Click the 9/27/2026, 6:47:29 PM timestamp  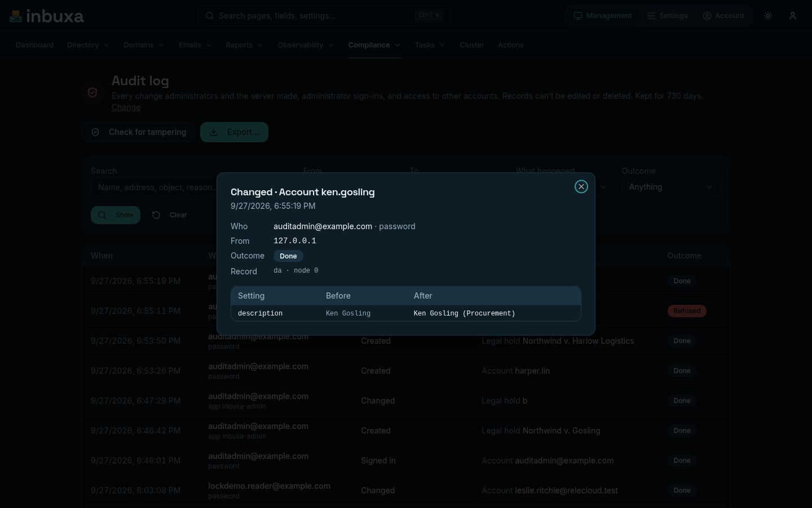[x=136, y=401]
